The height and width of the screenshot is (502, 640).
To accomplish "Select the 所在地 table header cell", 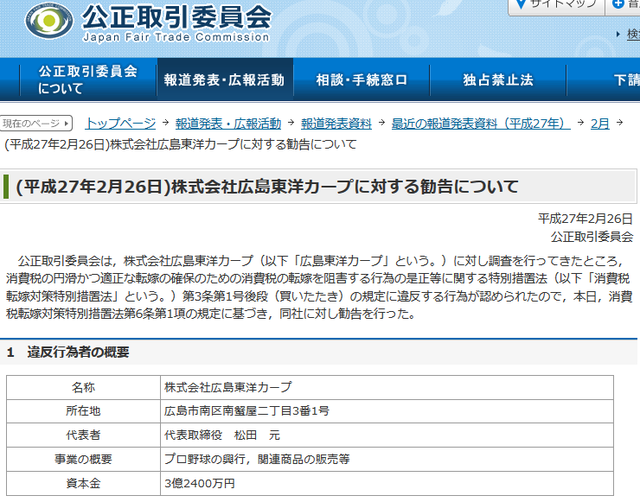I will (83, 411).
